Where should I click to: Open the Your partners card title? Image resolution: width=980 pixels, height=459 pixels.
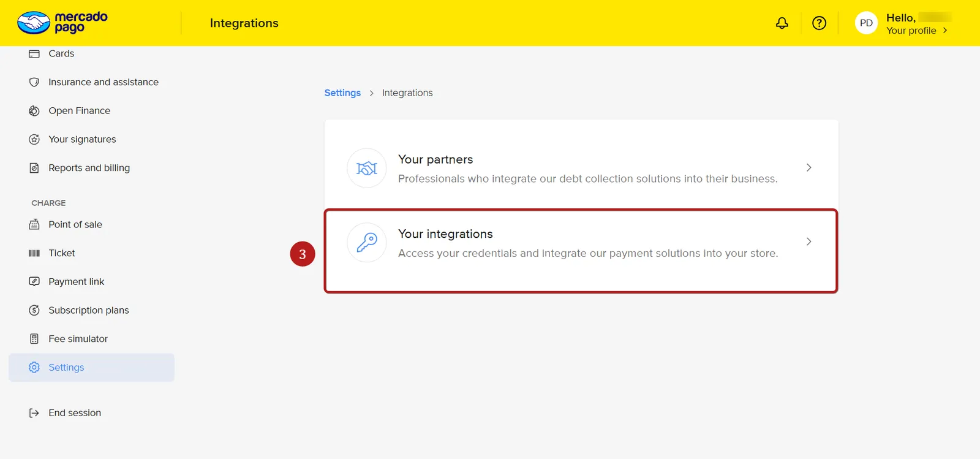tap(435, 159)
